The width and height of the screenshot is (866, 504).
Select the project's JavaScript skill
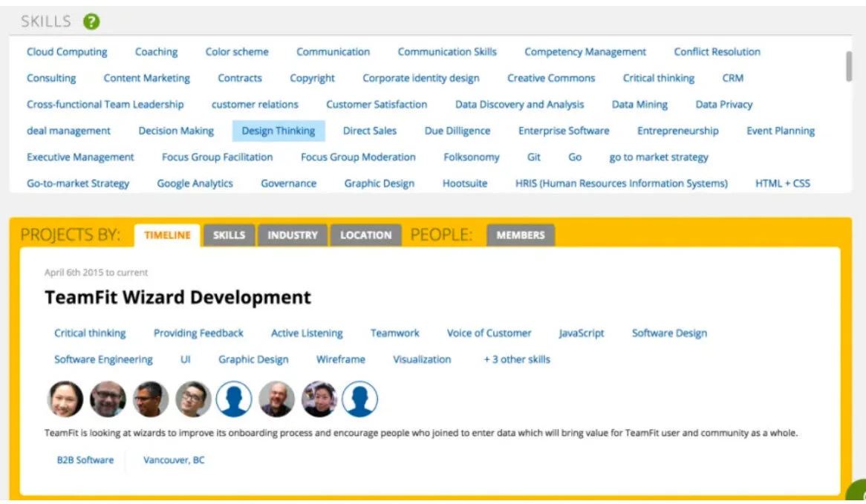[581, 333]
